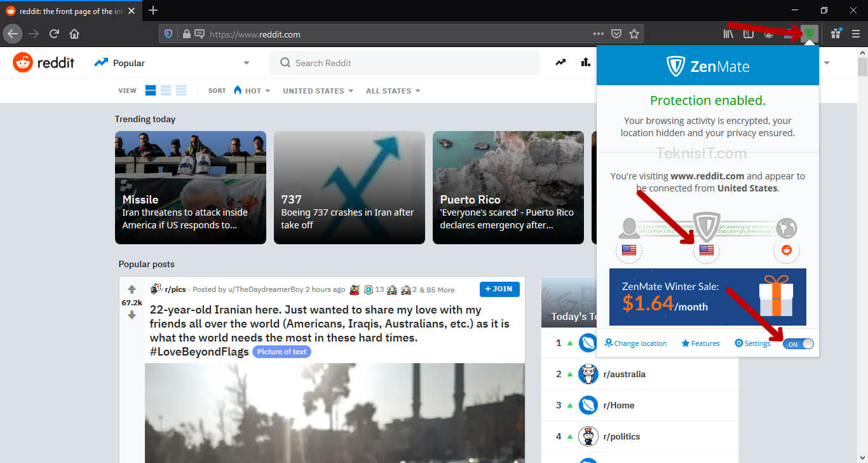The image size is (868, 463).
Task: Go to the browser Home page
Action: click(x=74, y=34)
